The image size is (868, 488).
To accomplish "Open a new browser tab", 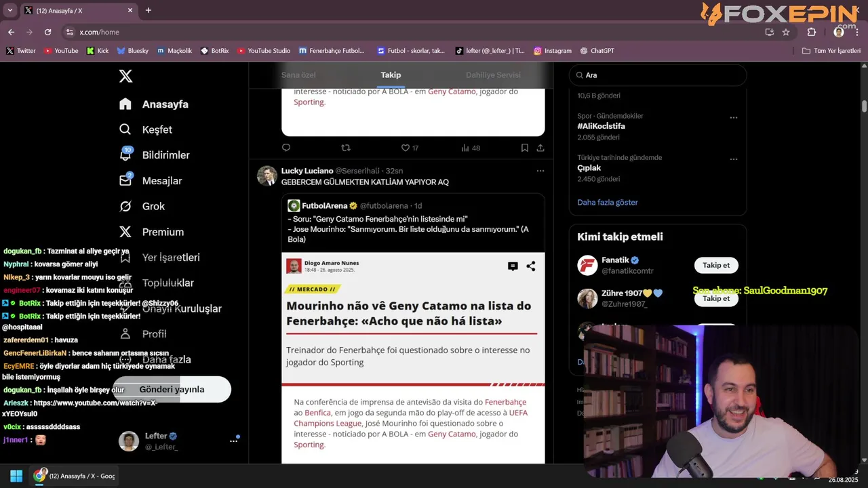I will pyautogui.click(x=149, y=10).
